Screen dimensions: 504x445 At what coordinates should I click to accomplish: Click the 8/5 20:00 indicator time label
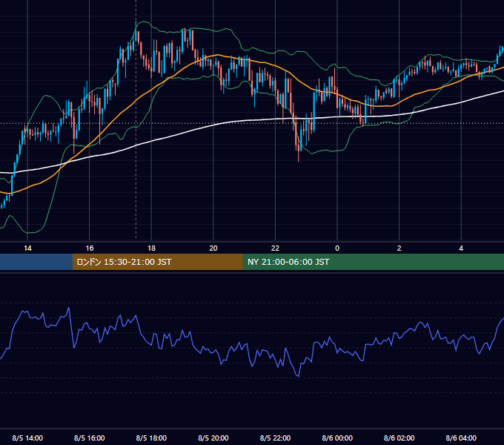pyautogui.click(x=213, y=438)
